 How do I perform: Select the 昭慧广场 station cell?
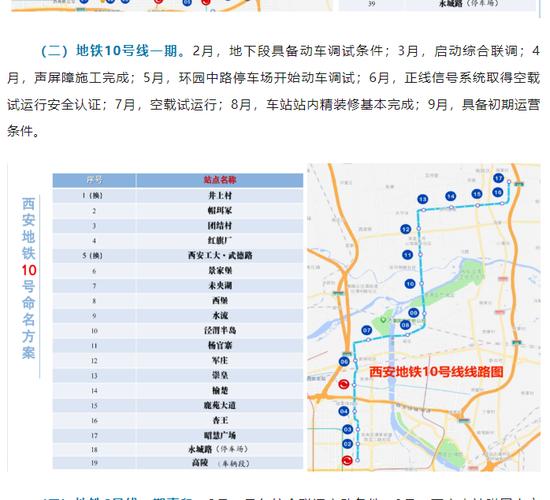pos(220,435)
